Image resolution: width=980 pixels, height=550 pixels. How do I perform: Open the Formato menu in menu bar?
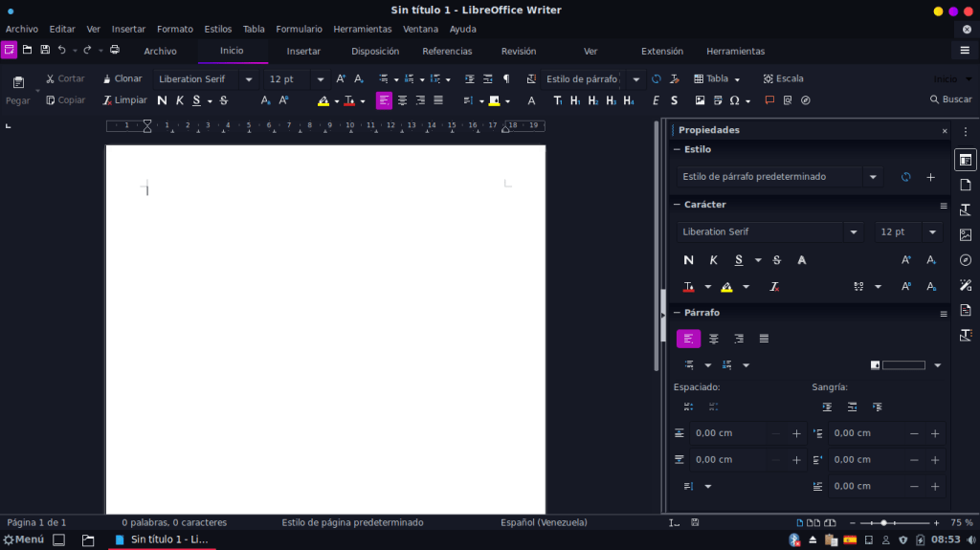(174, 29)
